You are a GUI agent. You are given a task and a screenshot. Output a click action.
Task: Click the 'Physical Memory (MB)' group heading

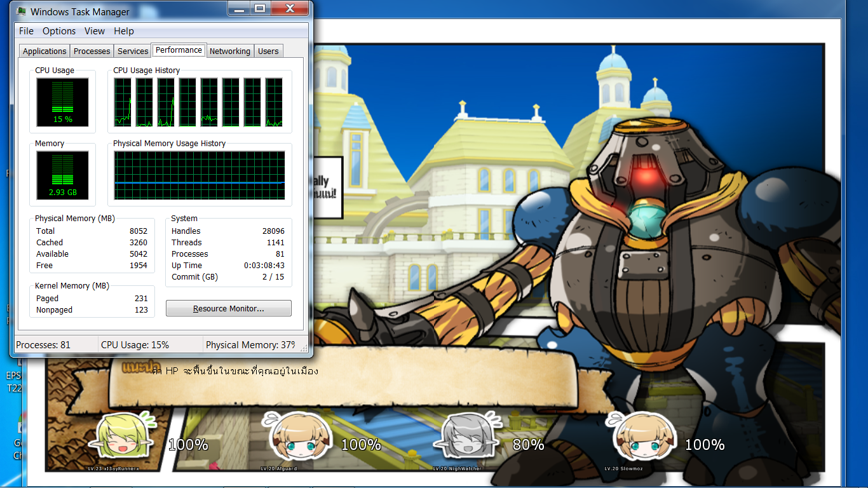pos(74,219)
